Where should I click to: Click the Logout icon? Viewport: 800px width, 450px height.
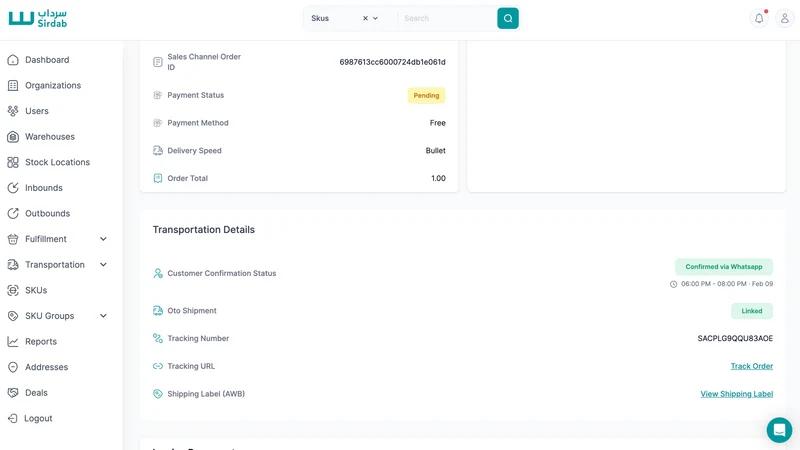[13, 418]
